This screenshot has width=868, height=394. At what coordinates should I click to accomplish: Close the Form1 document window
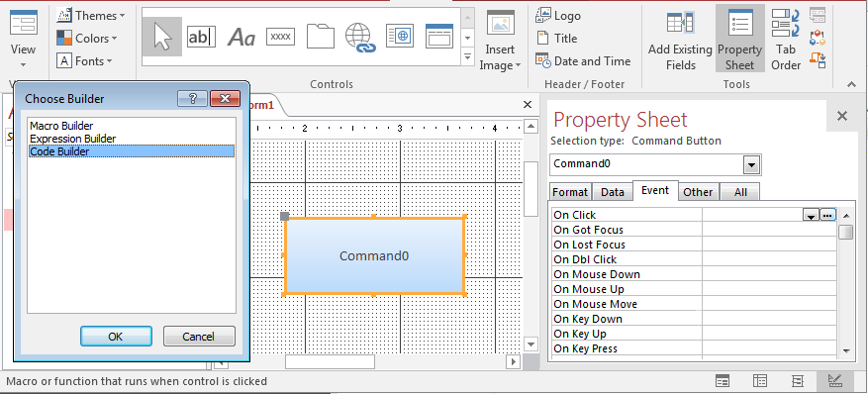click(528, 105)
